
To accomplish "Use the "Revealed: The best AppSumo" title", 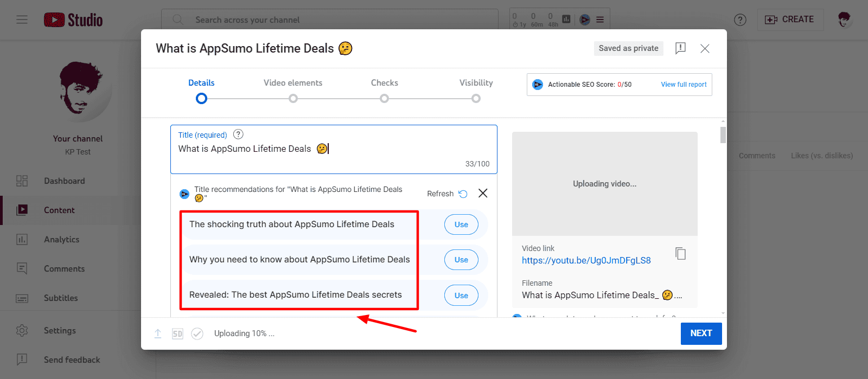I will tap(461, 296).
